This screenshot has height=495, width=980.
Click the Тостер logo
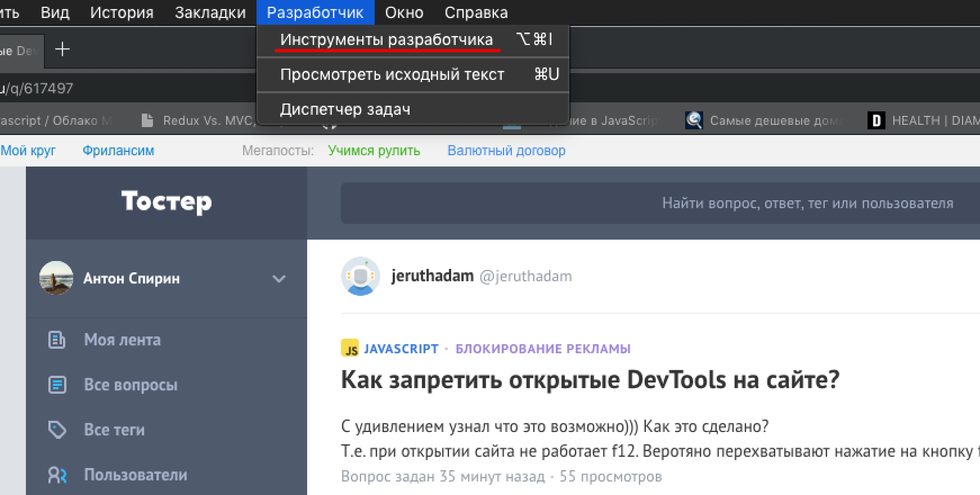167,201
